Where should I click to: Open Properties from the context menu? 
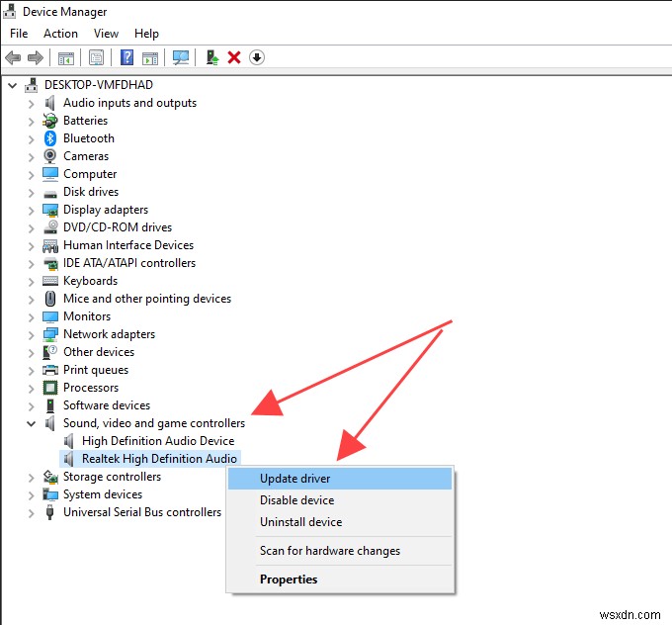tap(340, 580)
